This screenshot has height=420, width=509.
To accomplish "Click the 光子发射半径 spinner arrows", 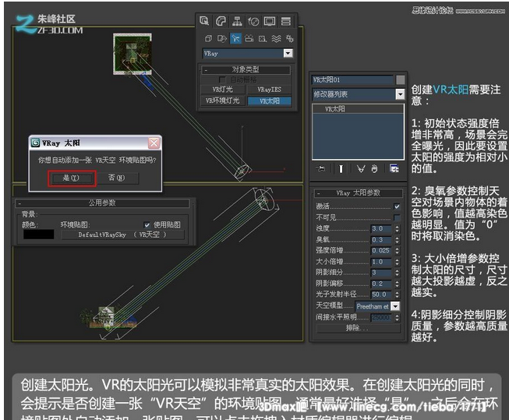I will pyautogui.click(x=397, y=295).
